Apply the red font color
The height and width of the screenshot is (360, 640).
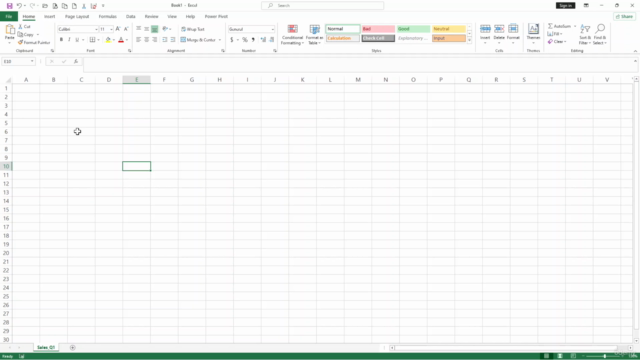pyautogui.click(x=121, y=40)
